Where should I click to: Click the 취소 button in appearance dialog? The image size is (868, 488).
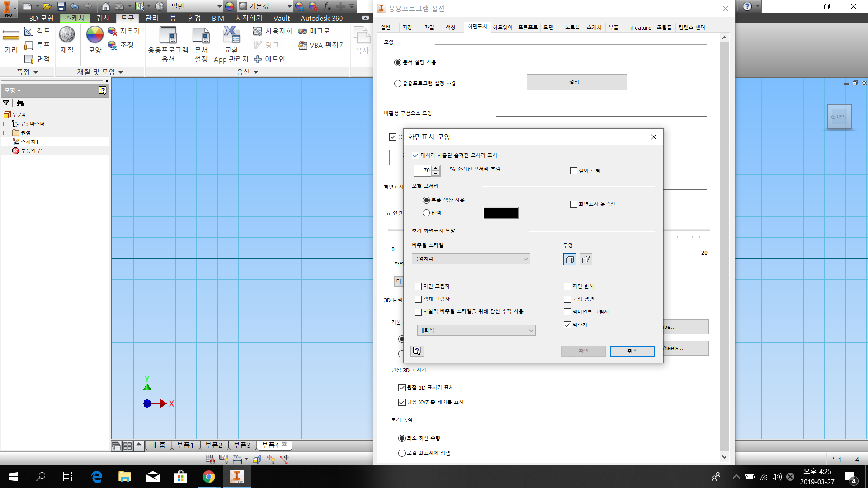tap(632, 351)
